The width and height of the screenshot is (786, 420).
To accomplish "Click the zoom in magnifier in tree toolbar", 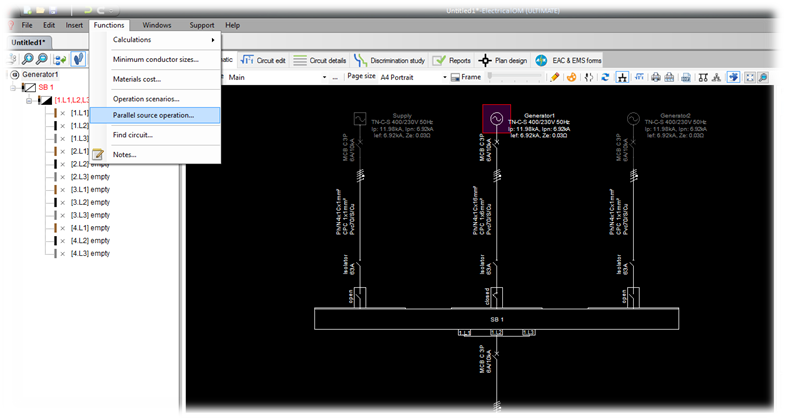I will click(x=27, y=59).
